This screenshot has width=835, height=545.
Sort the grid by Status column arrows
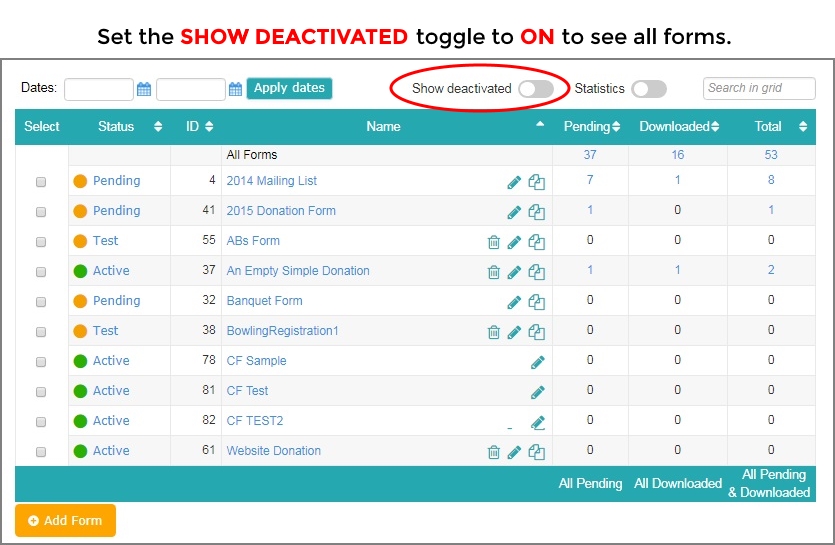pos(158,126)
